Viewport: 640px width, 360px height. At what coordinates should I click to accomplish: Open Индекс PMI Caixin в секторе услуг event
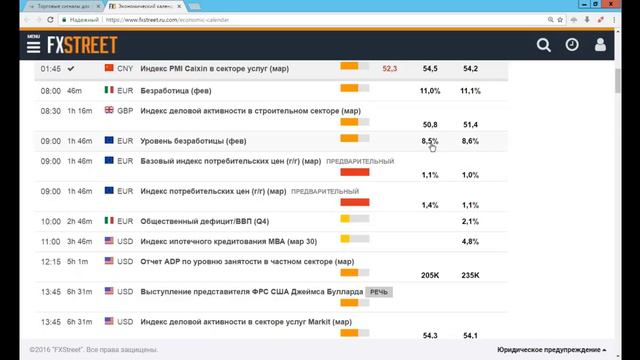pyautogui.click(x=215, y=69)
